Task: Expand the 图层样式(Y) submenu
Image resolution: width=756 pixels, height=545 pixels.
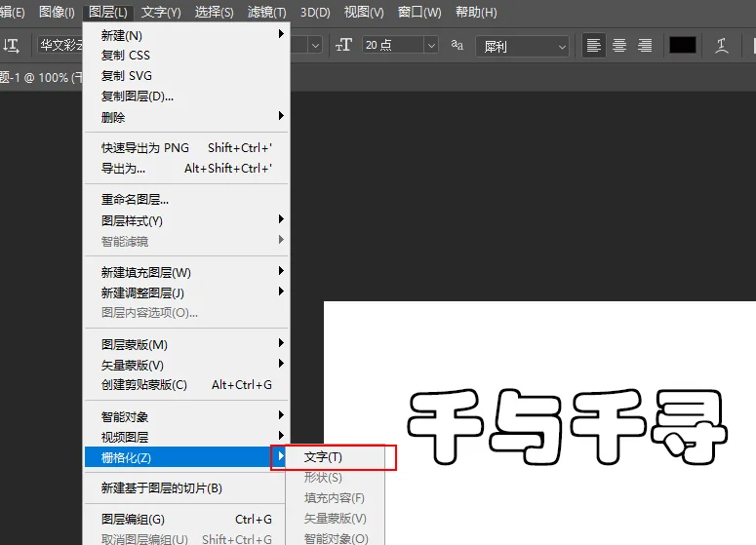Action: (186, 220)
